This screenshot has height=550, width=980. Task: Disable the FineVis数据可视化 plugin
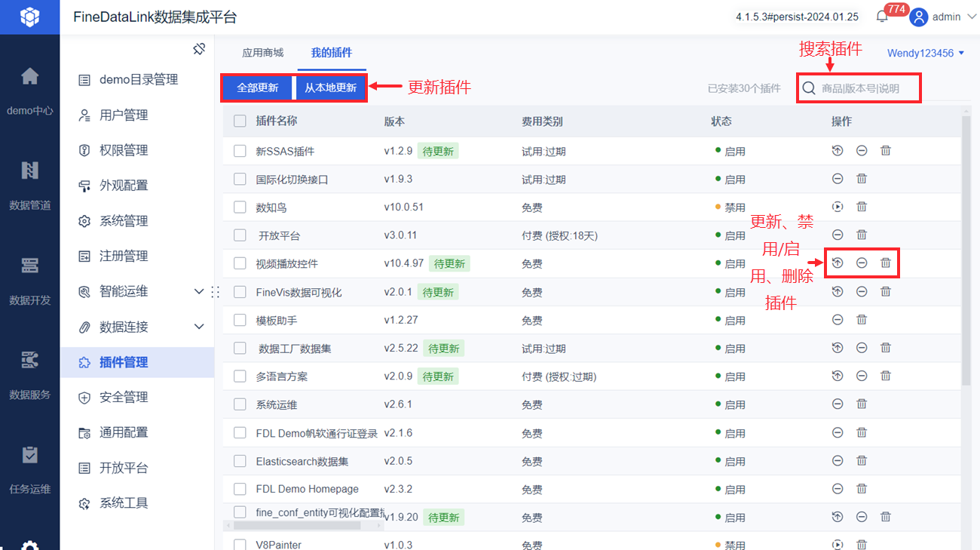(x=862, y=291)
